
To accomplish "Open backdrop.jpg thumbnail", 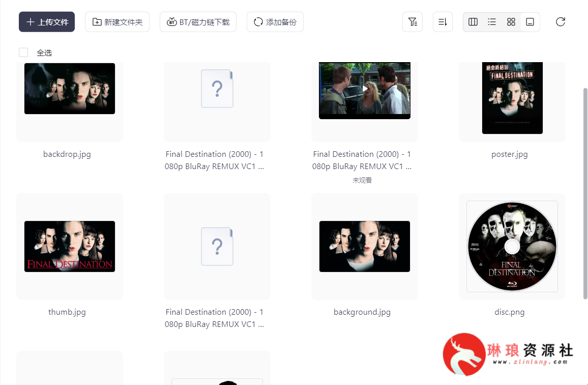I will pos(70,89).
